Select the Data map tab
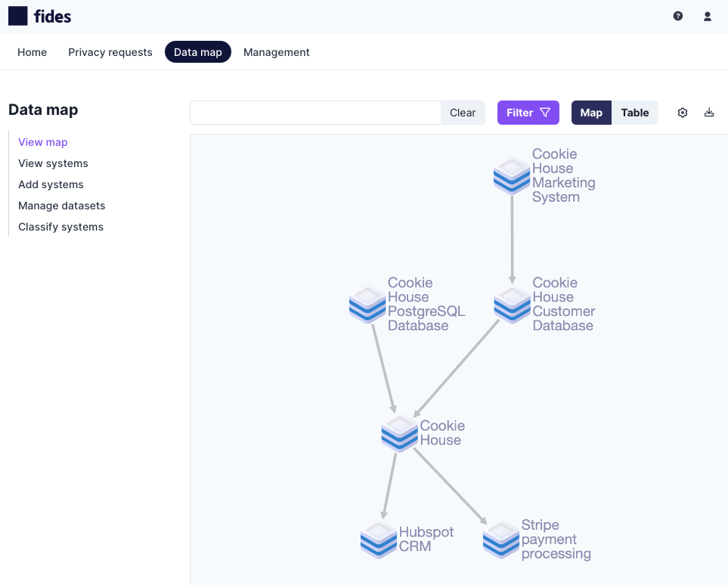728x585 pixels. pyautogui.click(x=198, y=52)
